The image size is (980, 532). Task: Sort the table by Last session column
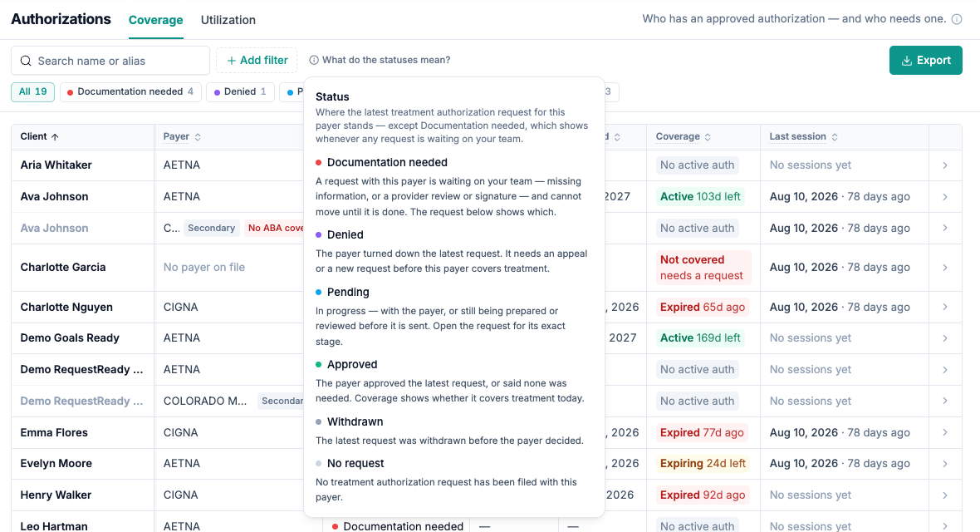[x=803, y=136]
